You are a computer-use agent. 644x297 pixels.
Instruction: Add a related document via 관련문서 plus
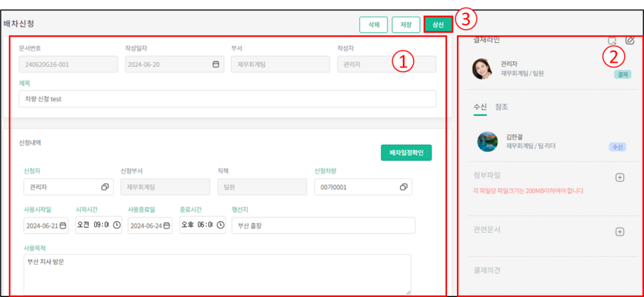click(619, 232)
